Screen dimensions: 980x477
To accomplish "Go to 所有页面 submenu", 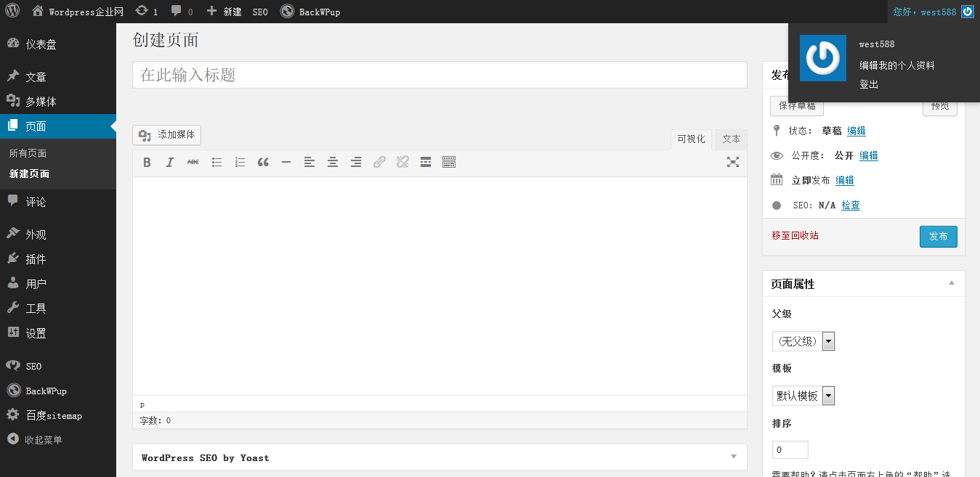I will 28,154.
